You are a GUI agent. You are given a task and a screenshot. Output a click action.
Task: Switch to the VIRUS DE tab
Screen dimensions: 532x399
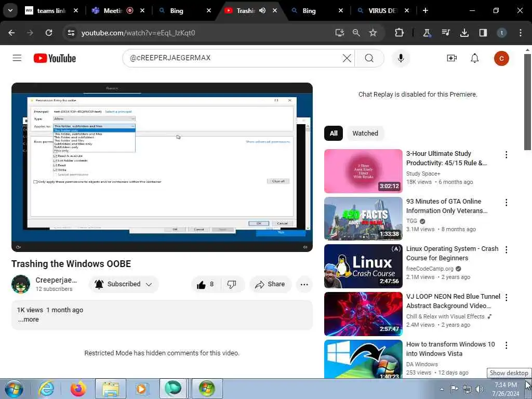[382, 10]
